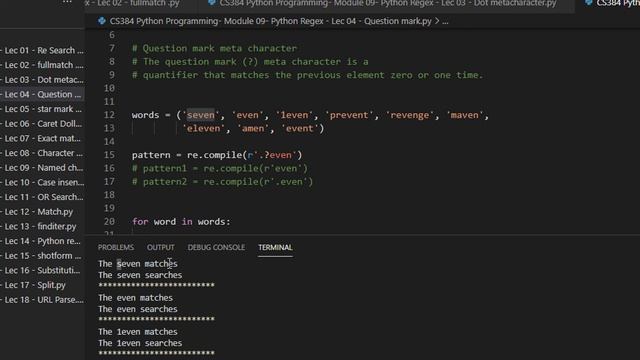Open Lec 15 - shotform file
This screenshot has height=360, width=640.
42,256
